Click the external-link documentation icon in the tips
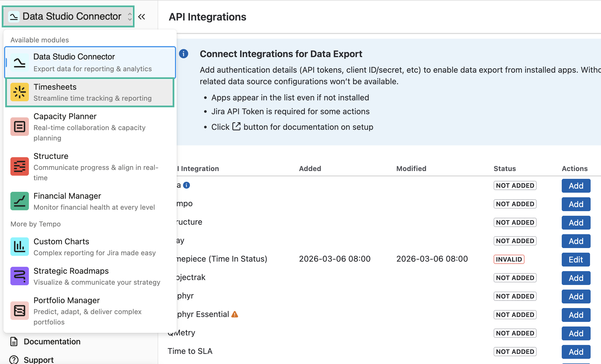Viewport: 601px width, 364px height. click(236, 127)
